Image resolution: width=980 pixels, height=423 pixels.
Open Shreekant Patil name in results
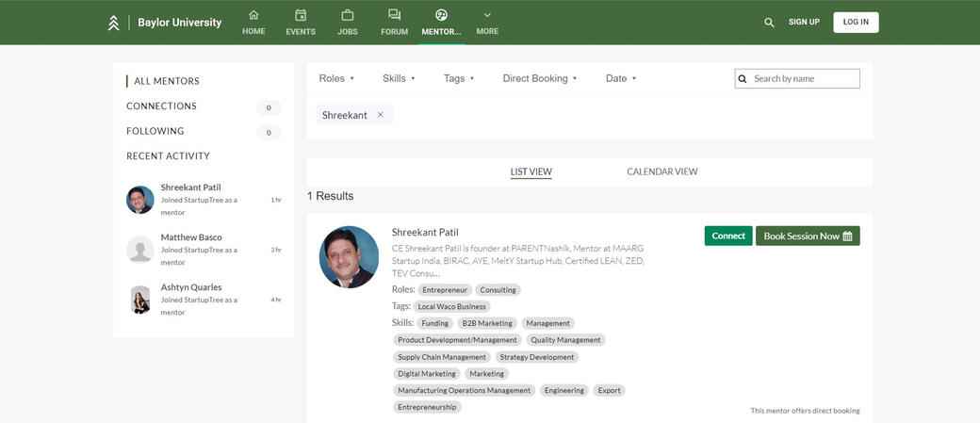(x=425, y=233)
